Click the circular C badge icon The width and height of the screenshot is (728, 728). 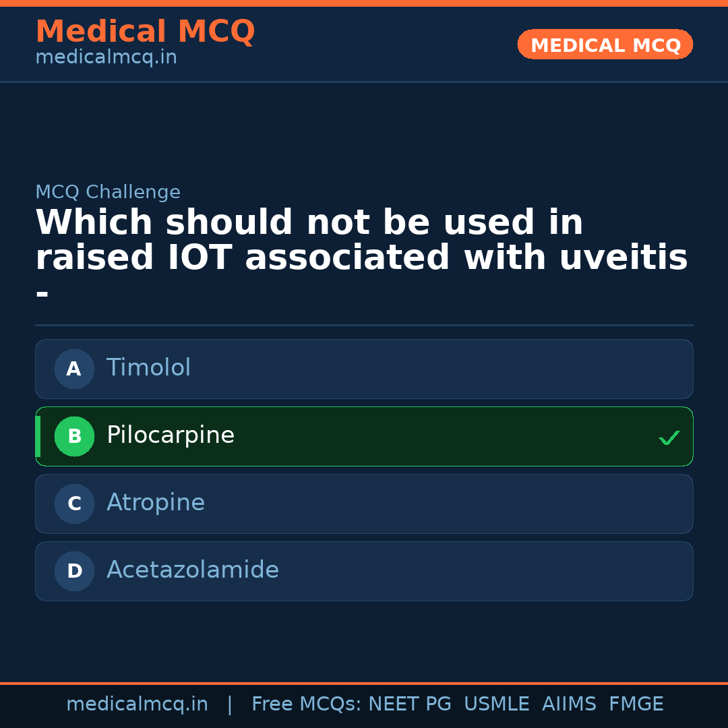[x=74, y=504]
